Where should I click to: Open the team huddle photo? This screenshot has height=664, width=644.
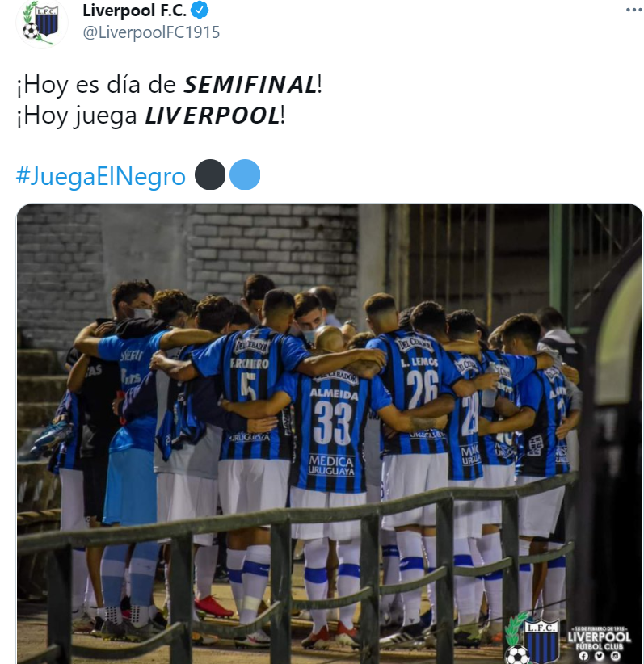coord(329,434)
